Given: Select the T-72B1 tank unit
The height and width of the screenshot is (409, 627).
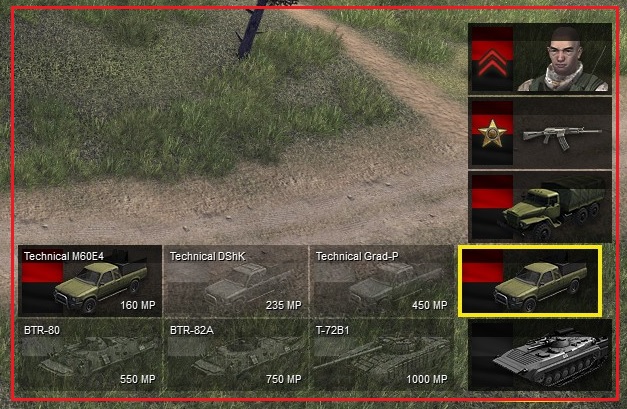Looking at the screenshot, I should tap(382, 355).
